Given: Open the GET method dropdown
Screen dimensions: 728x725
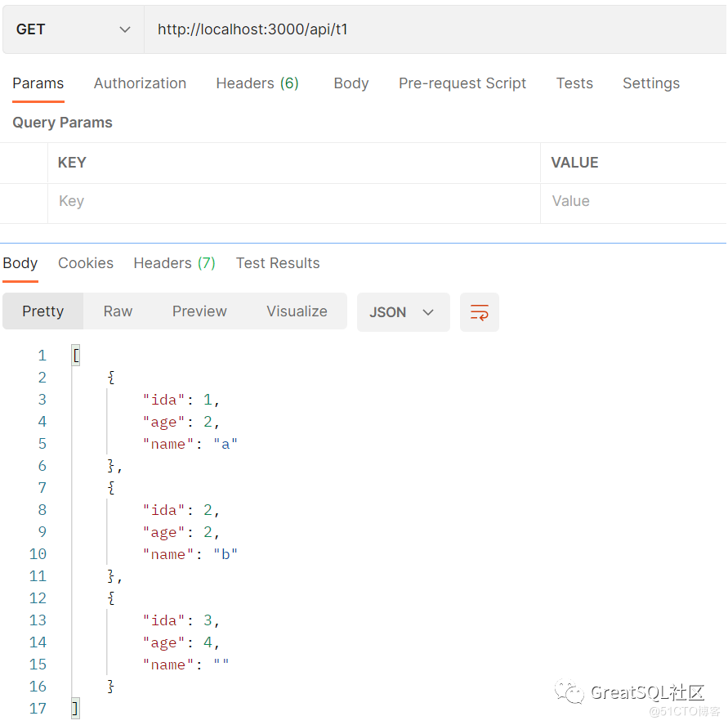Looking at the screenshot, I should coord(74,29).
